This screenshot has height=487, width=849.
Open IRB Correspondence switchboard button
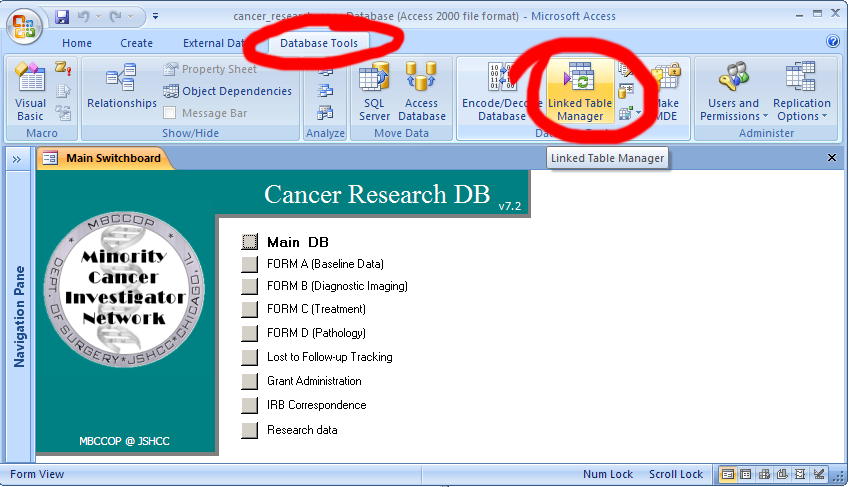pyautogui.click(x=250, y=405)
